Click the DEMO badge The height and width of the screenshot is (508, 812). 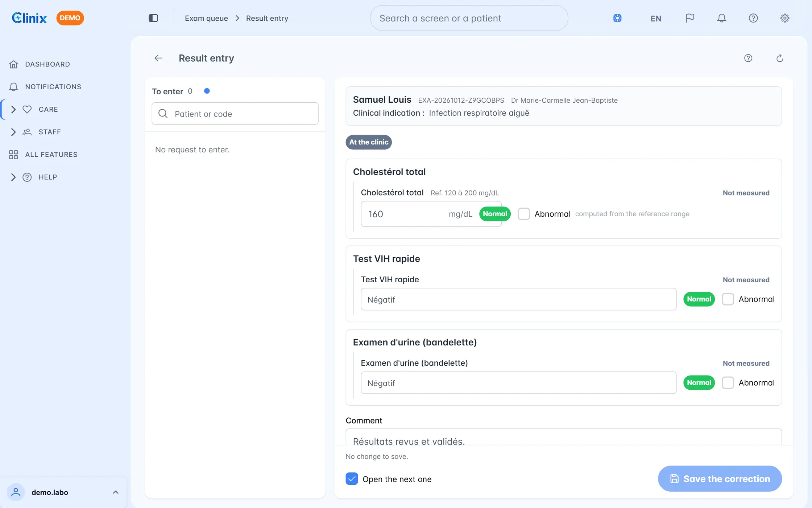click(x=70, y=18)
